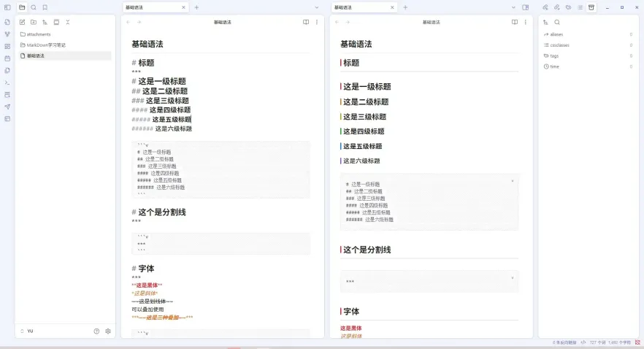Create a new folder in file explorer
Viewport: 644px width, 349px height.
click(34, 22)
